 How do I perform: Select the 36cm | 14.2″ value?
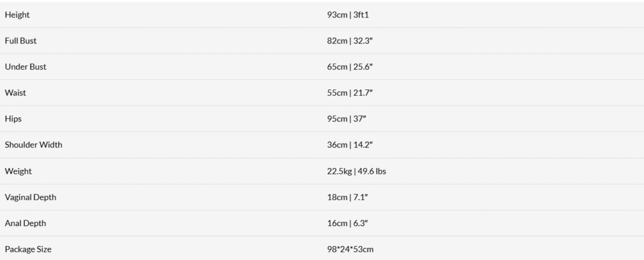pos(351,145)
